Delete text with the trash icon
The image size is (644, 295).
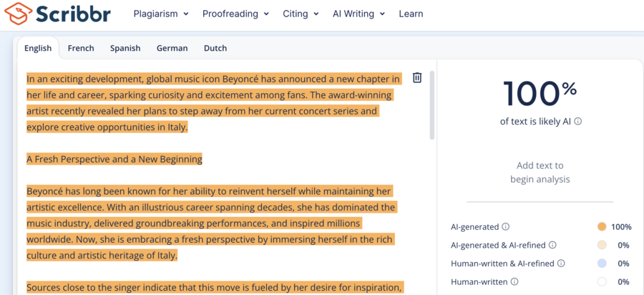click(417, 77)
